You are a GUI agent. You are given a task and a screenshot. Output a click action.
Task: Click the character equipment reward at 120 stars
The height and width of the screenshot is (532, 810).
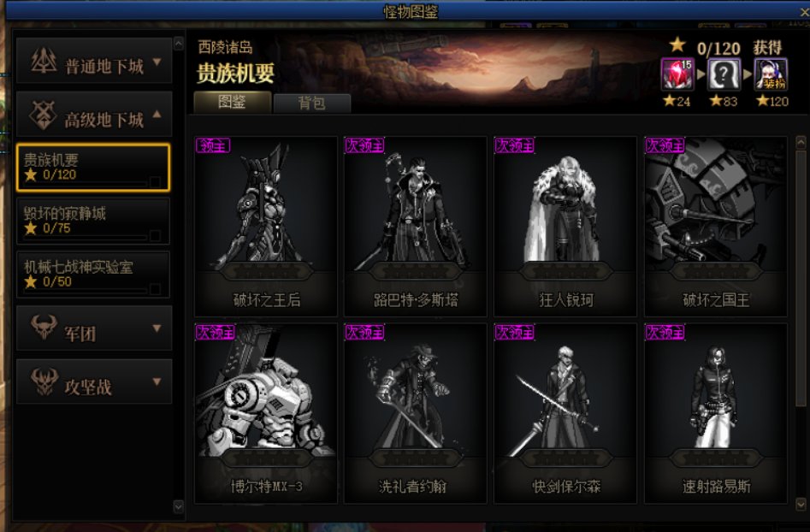click(x=771, y=75)
